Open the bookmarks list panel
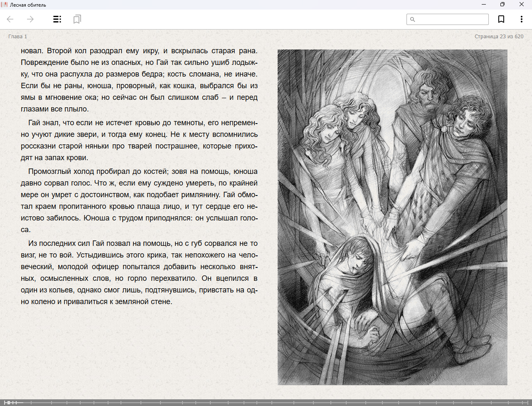 point(77,19)
